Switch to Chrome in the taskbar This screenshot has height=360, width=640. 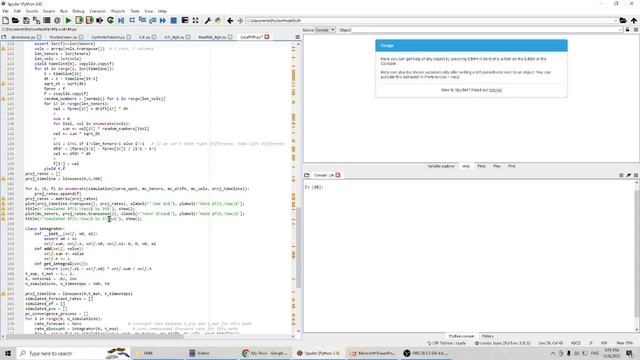click(265, 353)
